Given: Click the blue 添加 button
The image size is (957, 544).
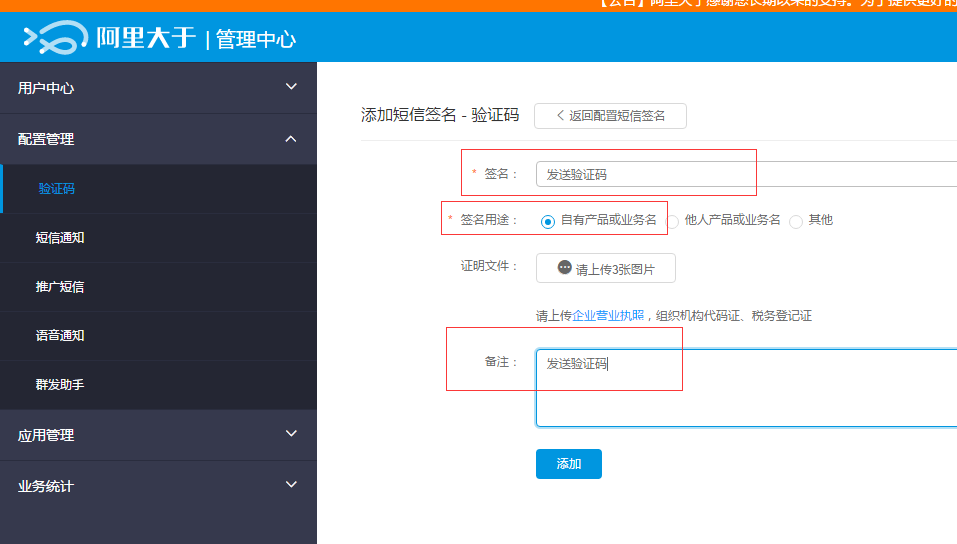Looking at the screenshot, I should 569,464.
